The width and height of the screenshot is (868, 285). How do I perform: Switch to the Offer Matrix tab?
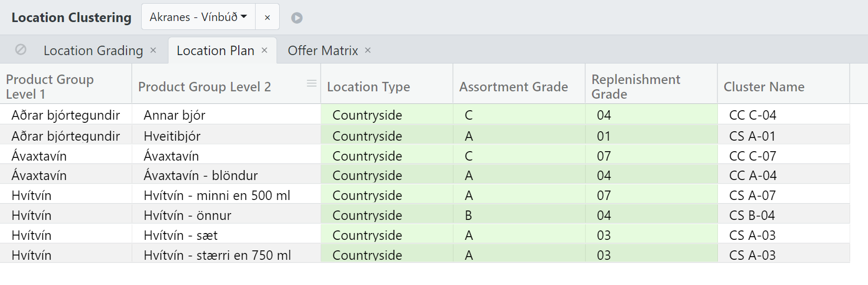tap(323, 50)
